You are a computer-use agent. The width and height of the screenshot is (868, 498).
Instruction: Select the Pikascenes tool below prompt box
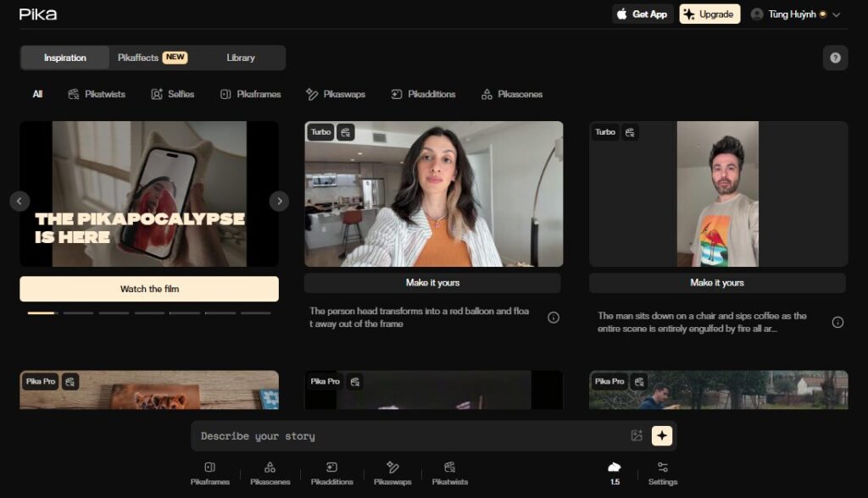270,473
